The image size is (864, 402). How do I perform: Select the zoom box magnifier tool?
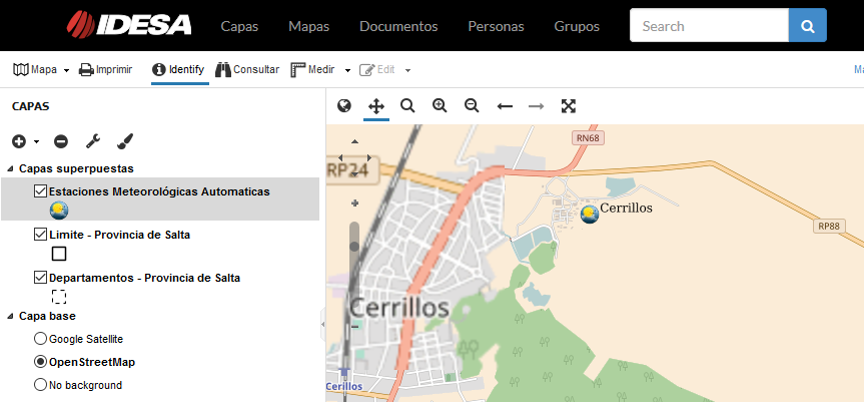click(x=408, y=106)
